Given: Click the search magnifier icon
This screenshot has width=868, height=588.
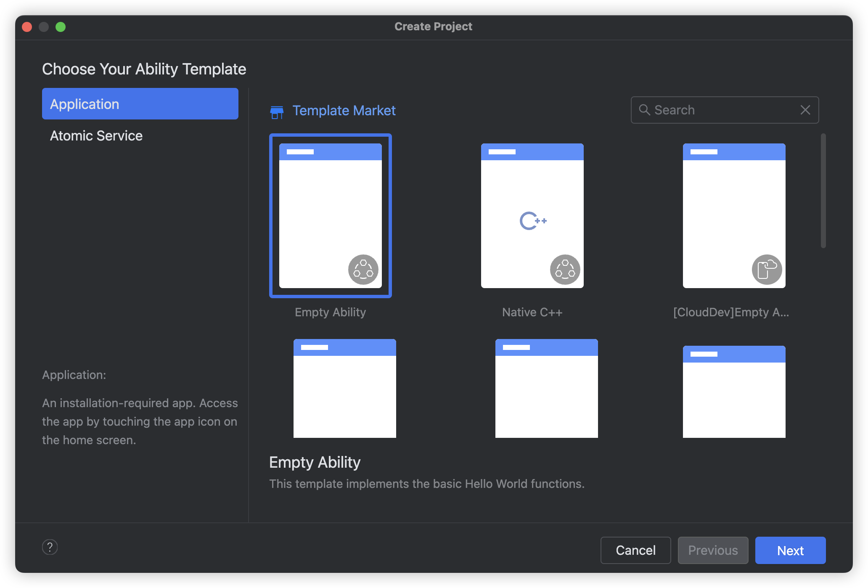Looking at the screenshot, I should (x=644, y=110).
